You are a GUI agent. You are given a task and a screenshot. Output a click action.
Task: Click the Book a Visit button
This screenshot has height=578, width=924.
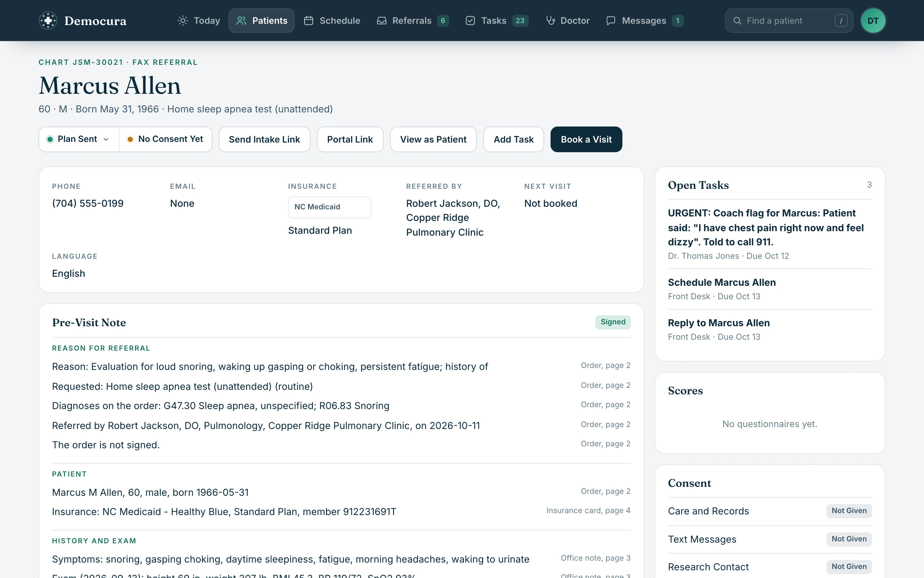586,139
